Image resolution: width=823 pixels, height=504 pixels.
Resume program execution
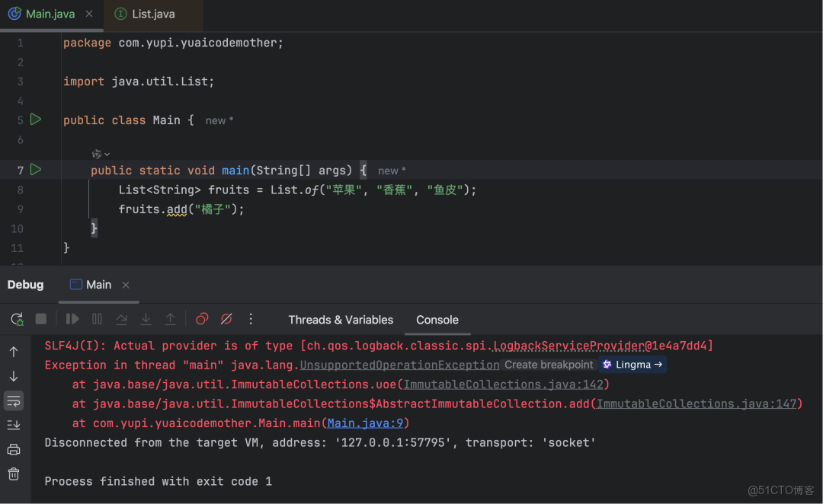(72, 319)
